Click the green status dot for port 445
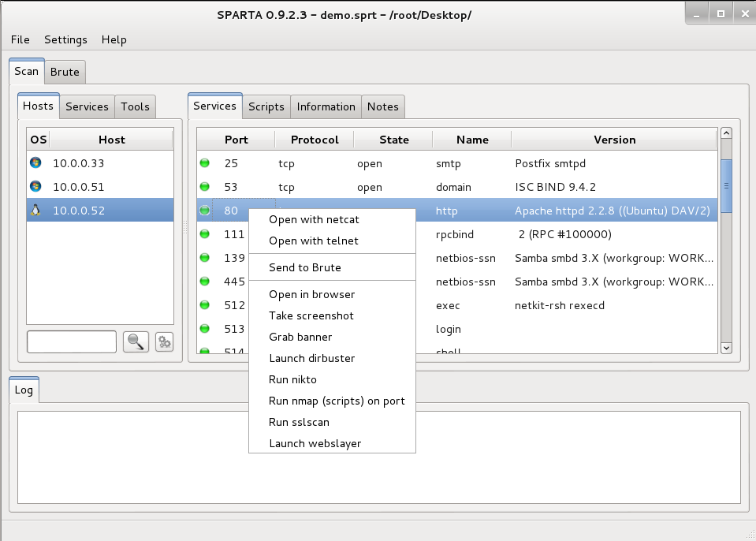The height and width of the screenshot is (541, 756). 204,282
